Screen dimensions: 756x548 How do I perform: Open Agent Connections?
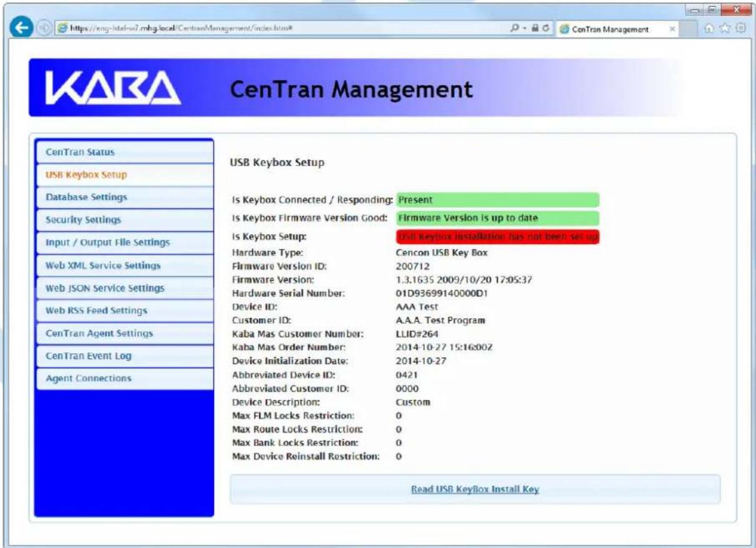(x=125, y=378)
